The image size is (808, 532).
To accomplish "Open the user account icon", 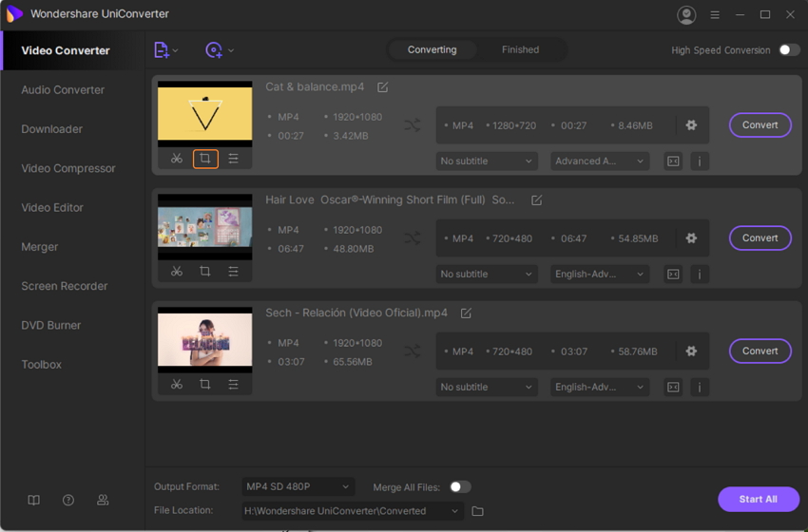I will (x=686, y=15).
